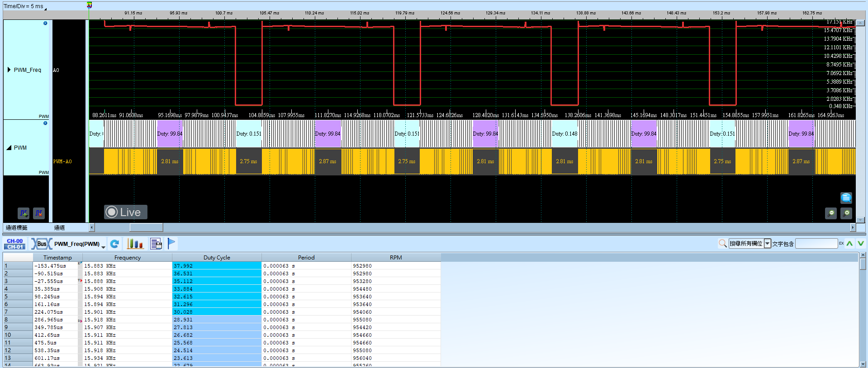The width and height of the screenshot is (868, 368).
Task: Select table row 1 with timestamp -153.475us
Action: tap(222, 266)
